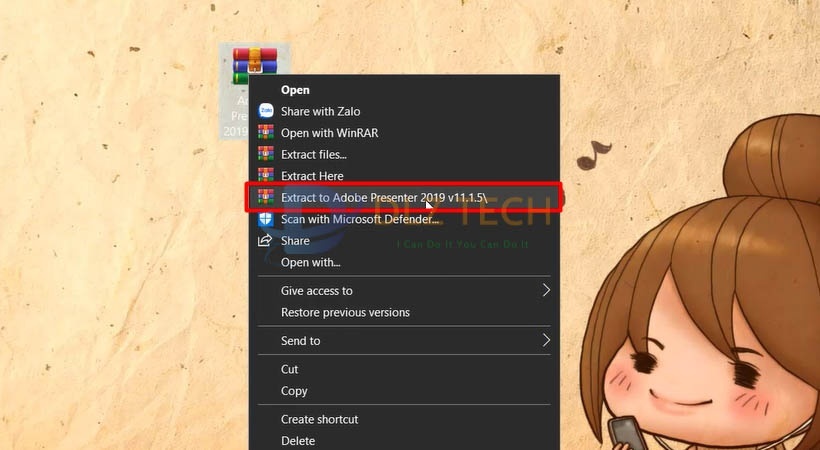Choose Open from the context menu

click(295, 90)
